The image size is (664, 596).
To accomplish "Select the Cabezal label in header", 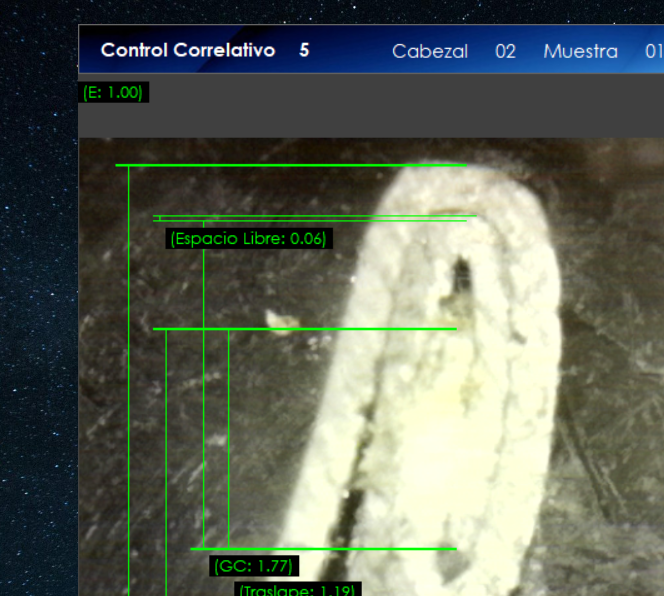I will [429, 51].
